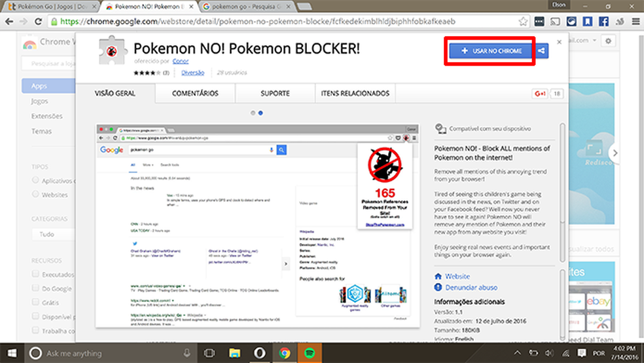
Task: Select Extensões in the store sidebar
Action: [x=47, y=116]
